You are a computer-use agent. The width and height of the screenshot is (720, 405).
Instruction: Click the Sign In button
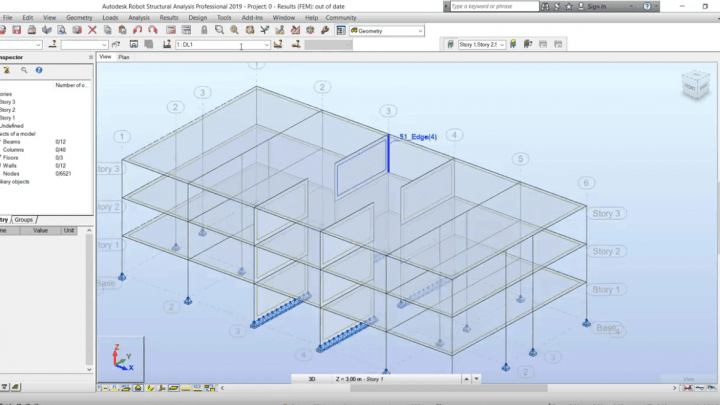click(596, 6)
